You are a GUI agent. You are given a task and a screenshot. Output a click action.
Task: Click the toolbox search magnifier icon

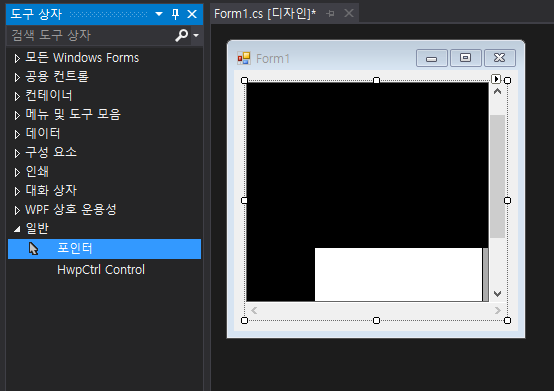pyautogui.click(x=182, y=35)
